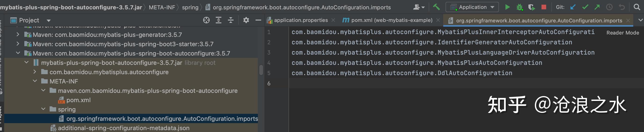Open the Application run configuration dropdown
Viewport: 644px width, 132px height.
[x=472, y=7]
